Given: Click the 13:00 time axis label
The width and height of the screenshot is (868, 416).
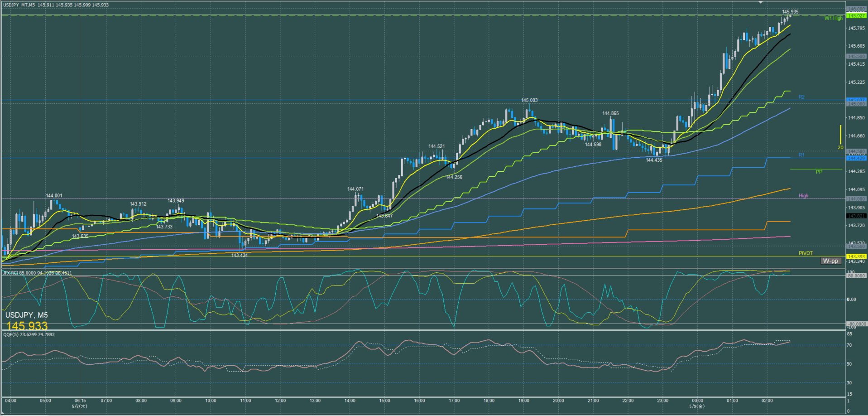Looking at the screenshot, I should click(315, 401).
